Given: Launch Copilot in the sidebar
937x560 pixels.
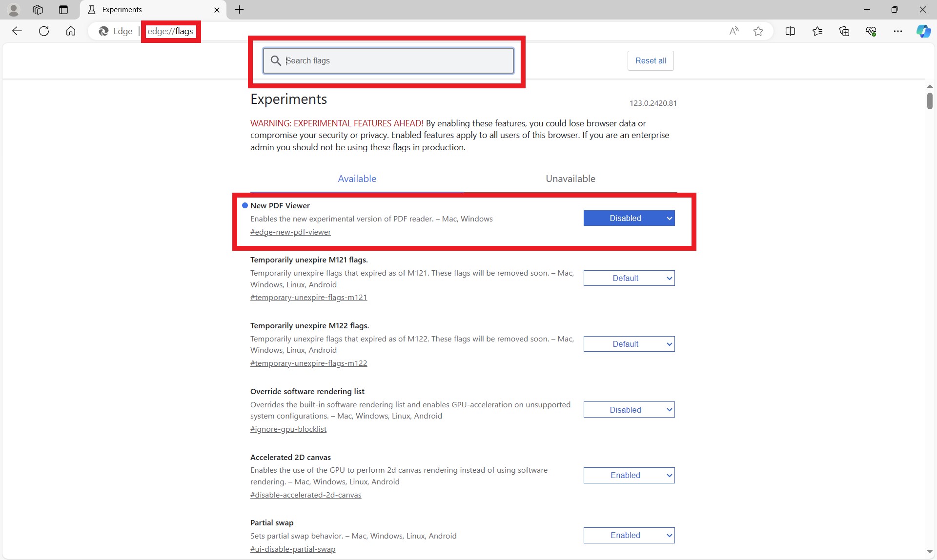Looking at the screenshot, I should pos(923,31).
